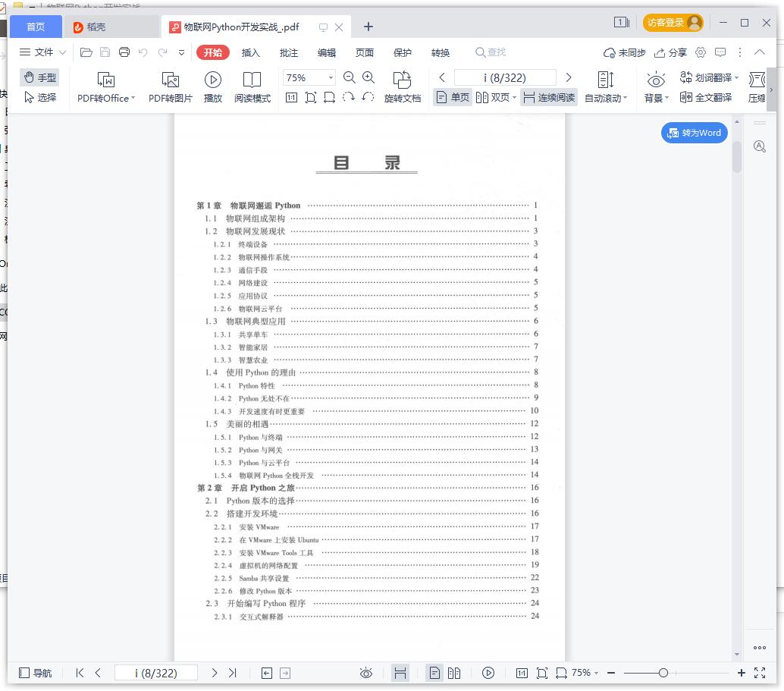Image resolution: width=784 pixels, height=691 pixels.
Task: Click 转为Word button
Action: point(694,133)
